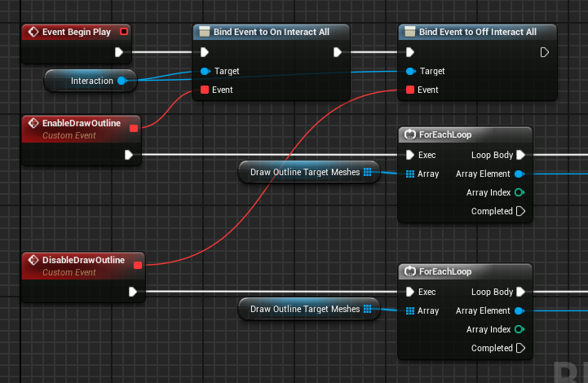
Task: Click the Event Begin Play output delegate pin
Action: pyautogui.click(x=124, y=32)
